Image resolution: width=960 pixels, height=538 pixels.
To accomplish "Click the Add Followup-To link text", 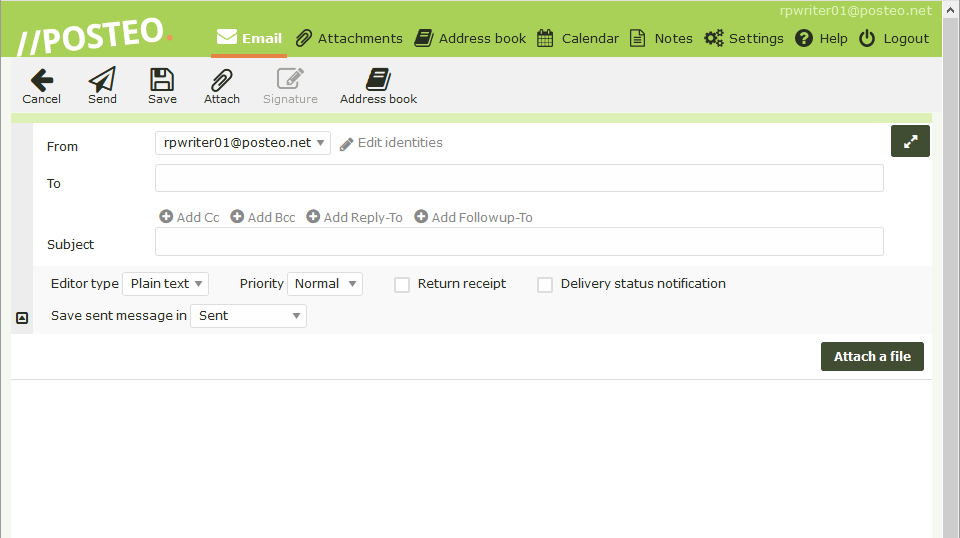I will pos(482,217).
